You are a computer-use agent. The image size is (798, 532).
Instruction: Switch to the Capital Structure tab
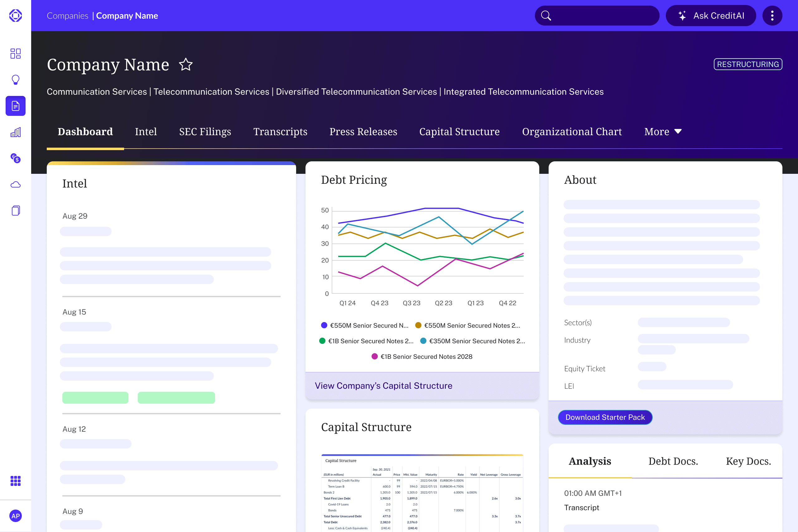pyautogui.click(x=459, y=132)
